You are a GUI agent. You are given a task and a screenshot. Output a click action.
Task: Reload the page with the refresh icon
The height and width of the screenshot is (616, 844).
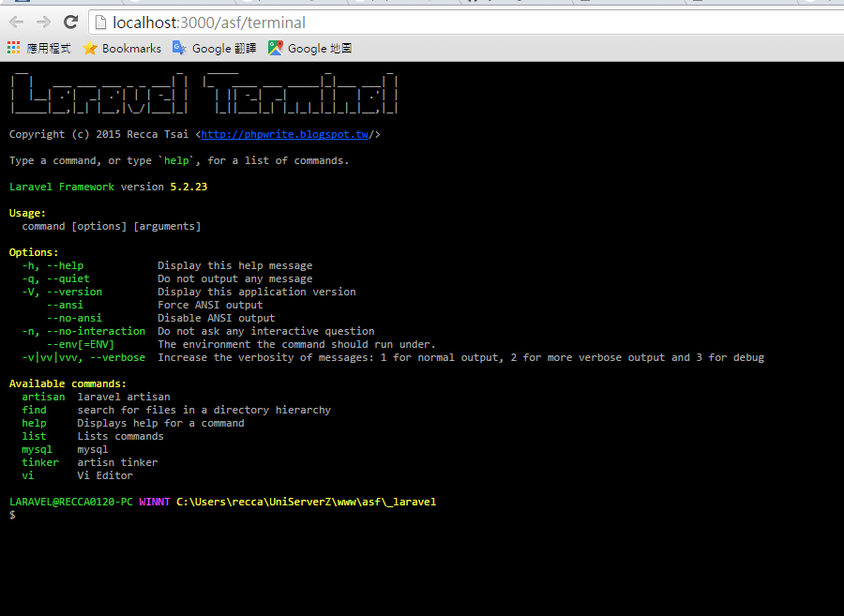pyautogui.click(x=70, y=23)
